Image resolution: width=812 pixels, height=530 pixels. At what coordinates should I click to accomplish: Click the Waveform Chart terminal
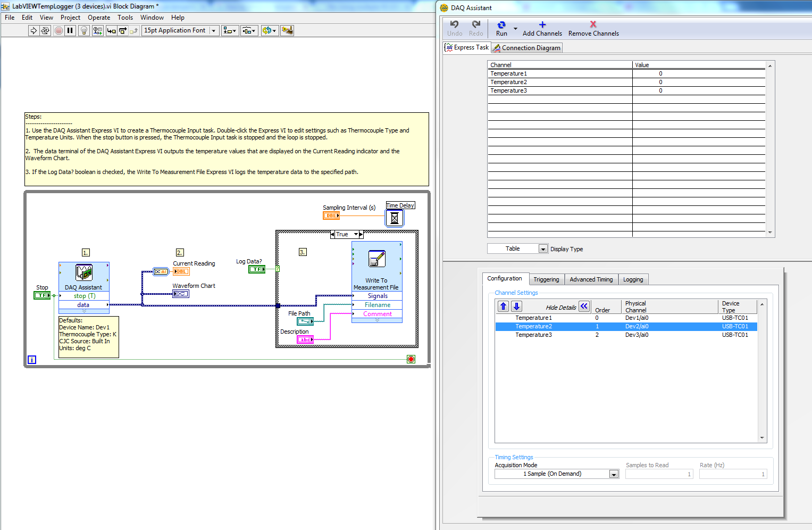(x=181, y=294)
